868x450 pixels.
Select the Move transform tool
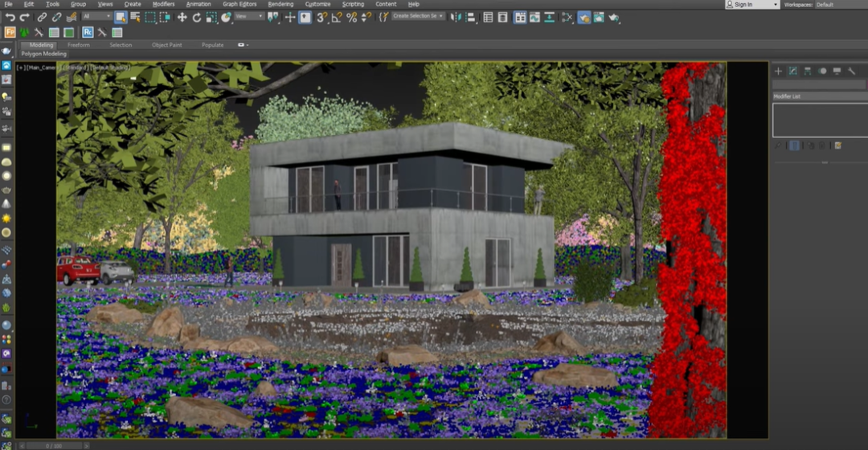(182, 17)
